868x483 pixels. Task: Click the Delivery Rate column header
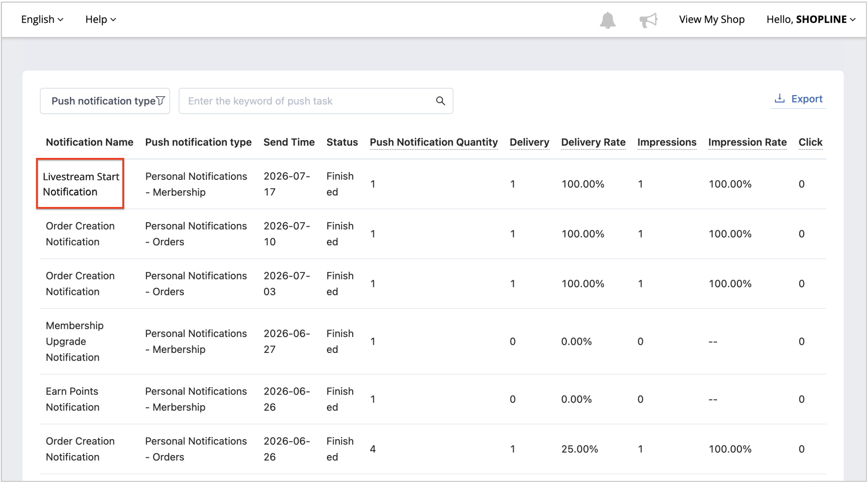(593, 142)
